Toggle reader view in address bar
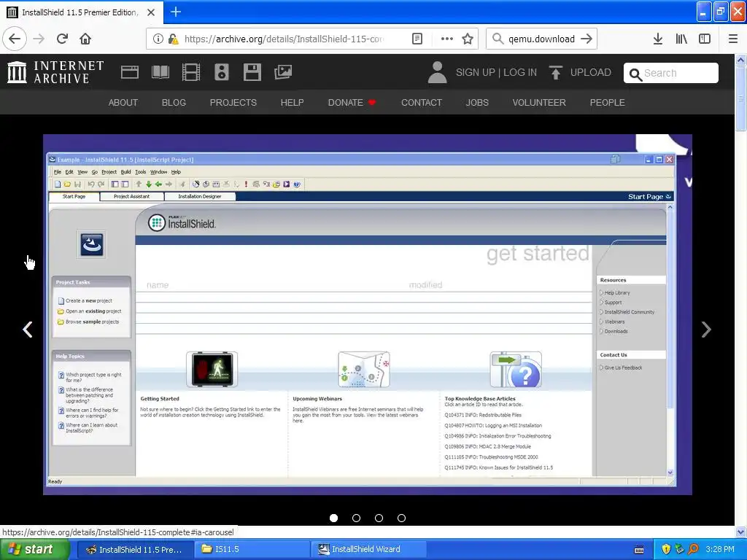The height and width of the screenshot is (560, 747). [x=417, y=39]
